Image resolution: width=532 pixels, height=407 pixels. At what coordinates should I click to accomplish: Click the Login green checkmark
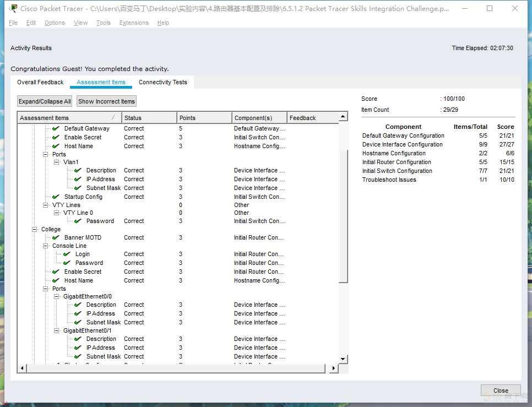(67, 254)
